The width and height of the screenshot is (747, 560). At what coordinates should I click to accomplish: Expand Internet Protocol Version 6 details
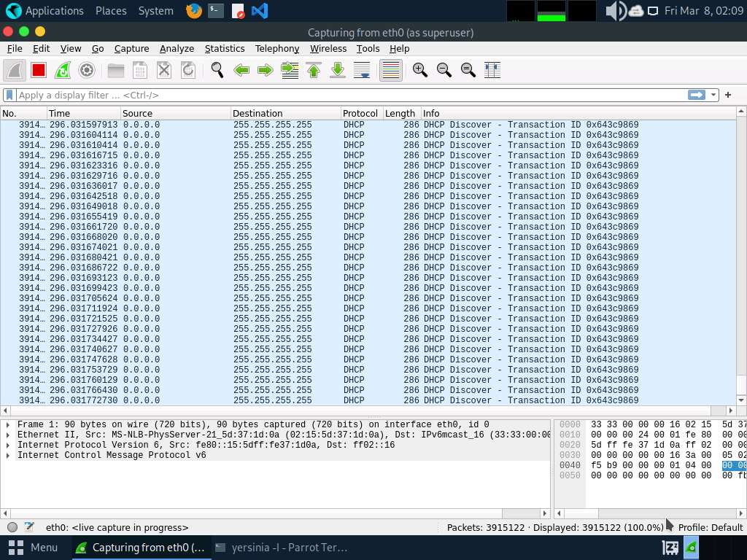[8, 445]
